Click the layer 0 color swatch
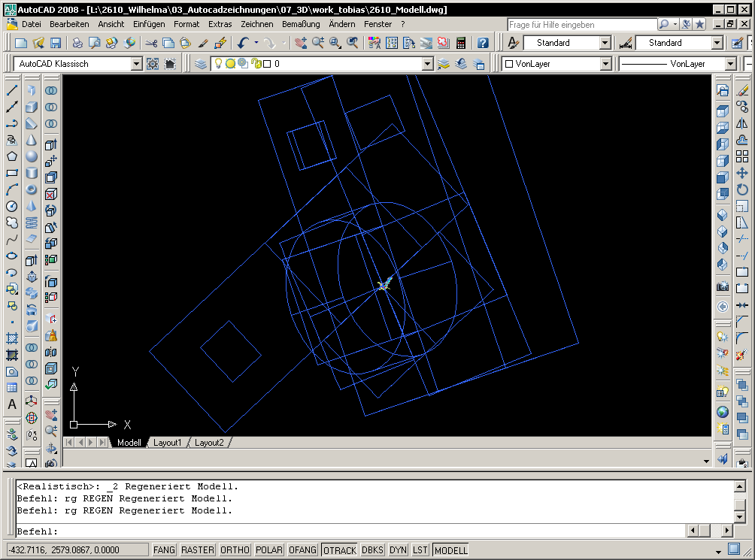This screenshot has height=560, width=755. click(267, 63)
